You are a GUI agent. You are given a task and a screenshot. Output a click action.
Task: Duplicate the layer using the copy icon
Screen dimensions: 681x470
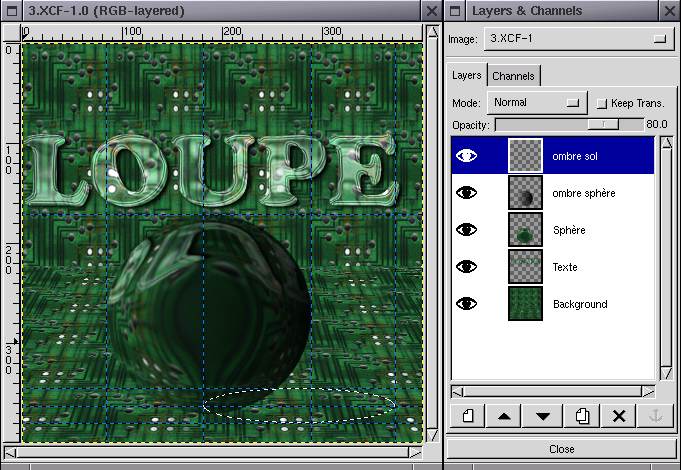click(580, 416)
